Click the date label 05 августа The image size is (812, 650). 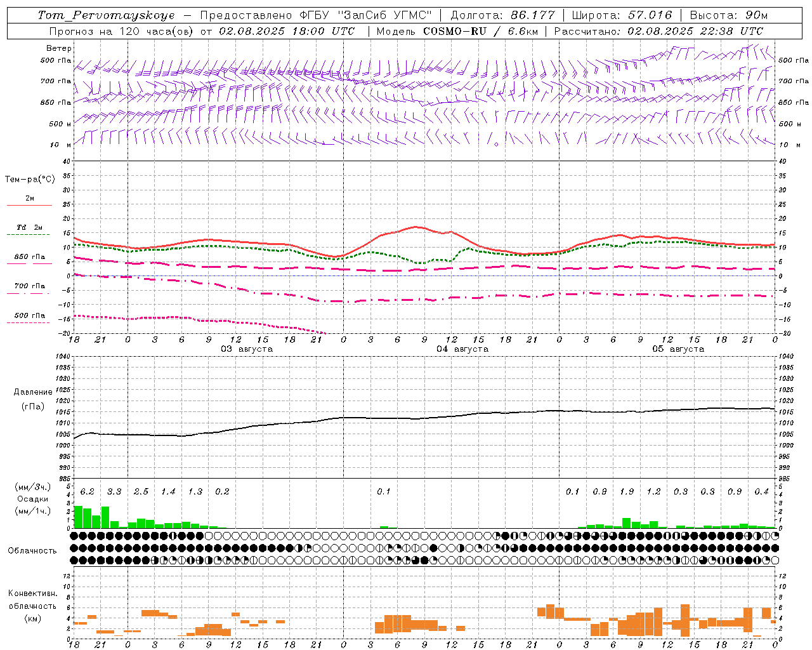[678, 349]
